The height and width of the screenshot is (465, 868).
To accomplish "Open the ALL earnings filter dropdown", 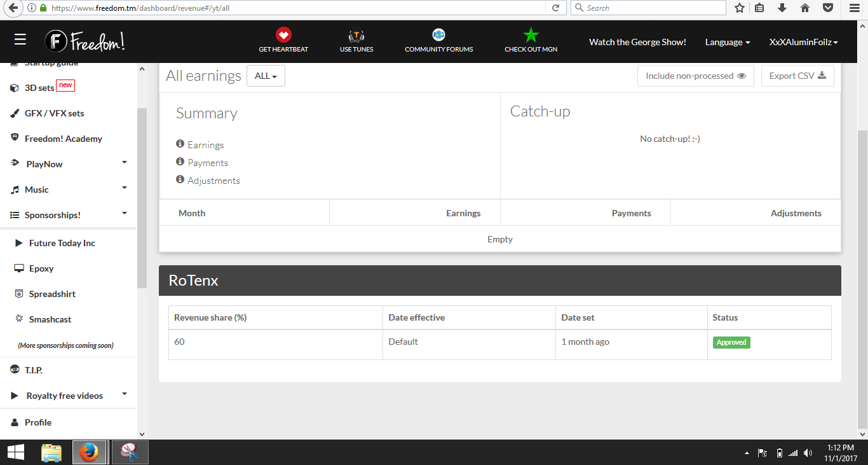I will [266, 76].
